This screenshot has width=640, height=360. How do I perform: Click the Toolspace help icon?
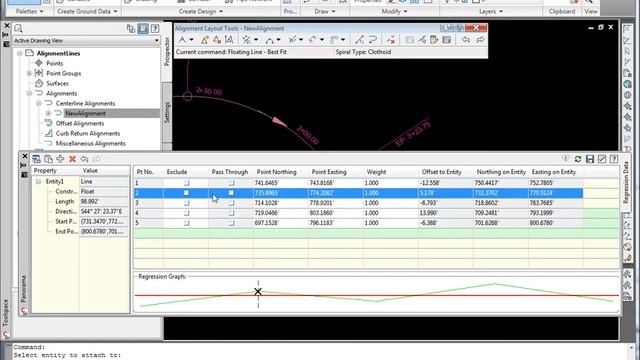click(155, 29)
